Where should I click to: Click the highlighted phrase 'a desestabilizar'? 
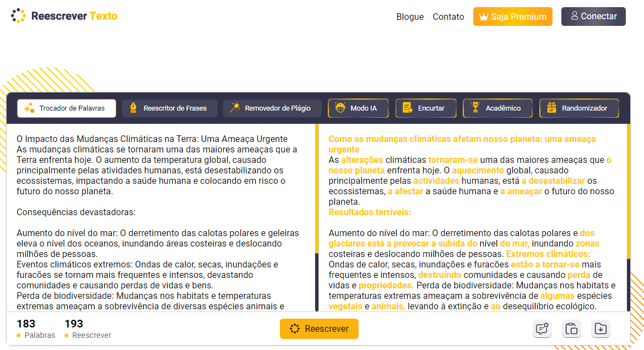553,181
